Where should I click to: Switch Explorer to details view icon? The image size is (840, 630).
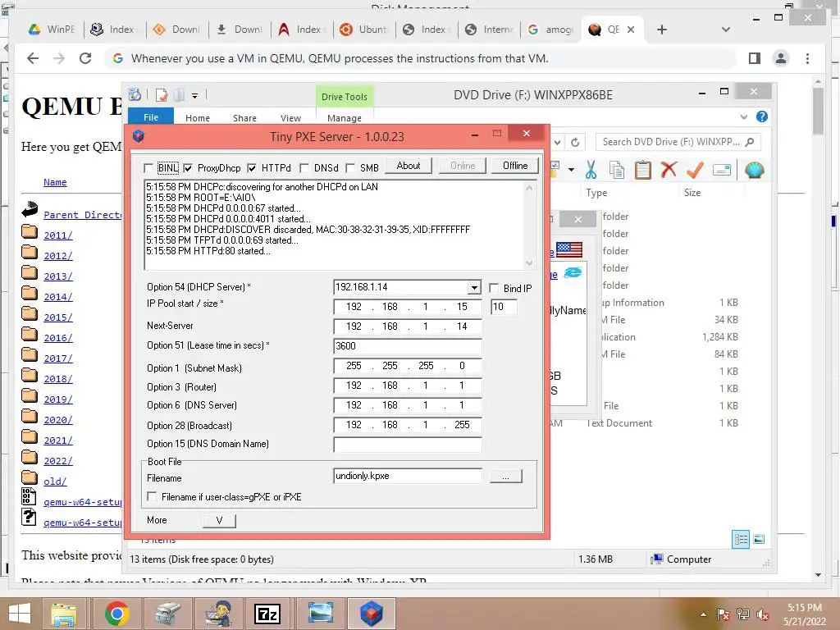click(742, 540)
